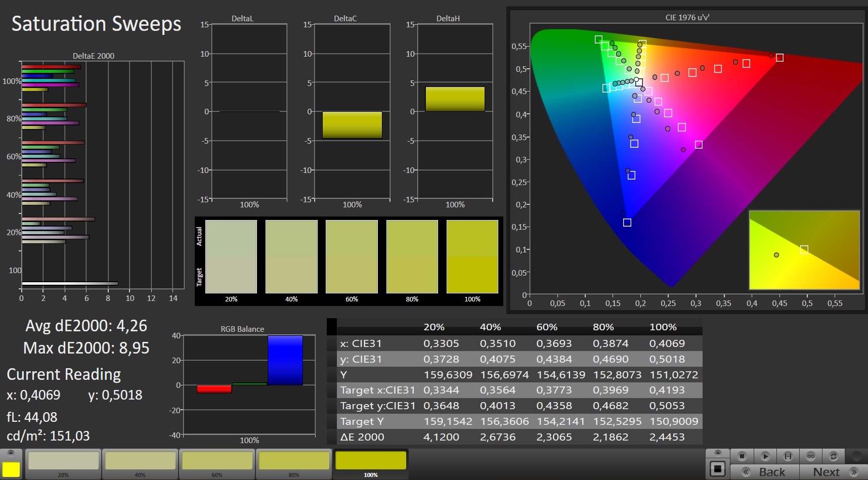Click the Next button
868x480 pixels.
click(x=834, y=472)
